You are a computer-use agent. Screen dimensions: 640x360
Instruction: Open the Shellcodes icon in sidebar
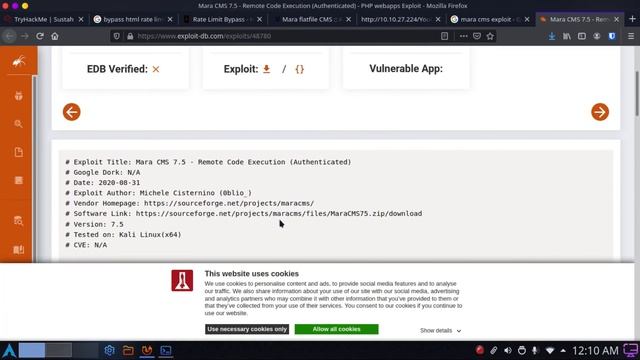18,180
